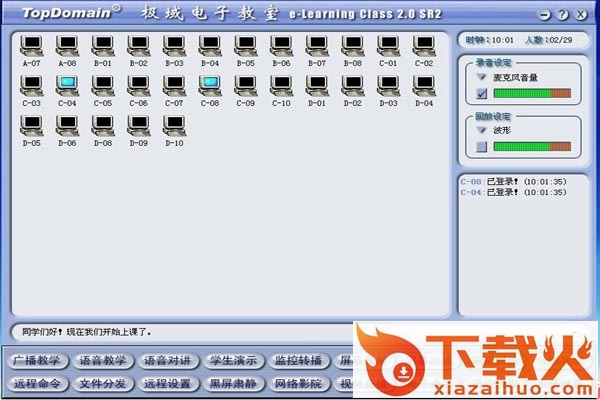Image resolution: width=600 pixels, height=400 pixels.
Task: Adjust the 波形 playback volume level bar
Action: (532, 146)
